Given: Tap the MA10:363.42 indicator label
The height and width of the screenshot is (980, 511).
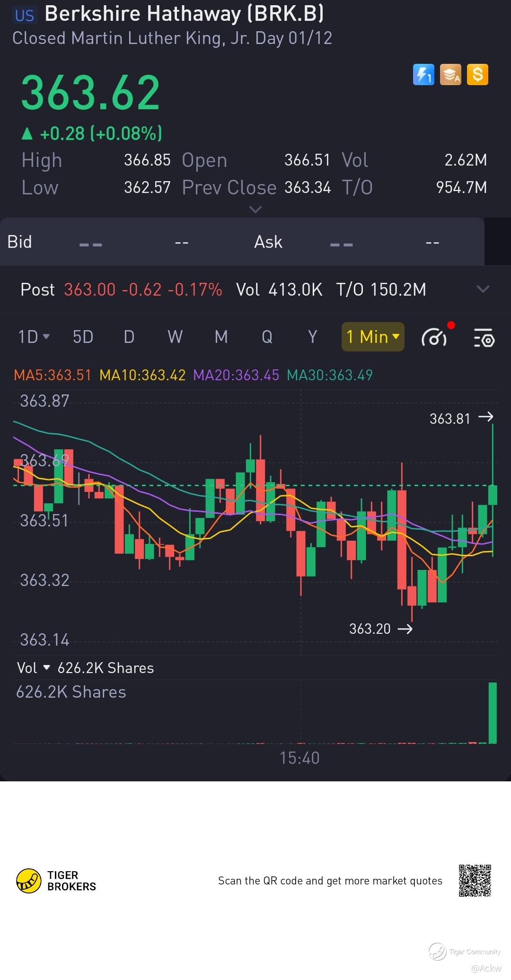Looking at the screenshot, I should [142, 375].
